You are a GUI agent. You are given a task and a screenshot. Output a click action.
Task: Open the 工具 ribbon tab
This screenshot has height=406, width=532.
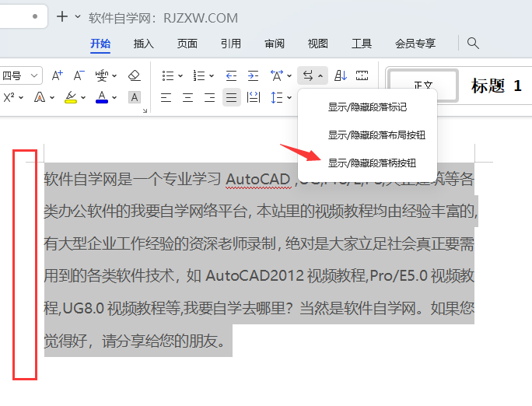pos(362,44)
